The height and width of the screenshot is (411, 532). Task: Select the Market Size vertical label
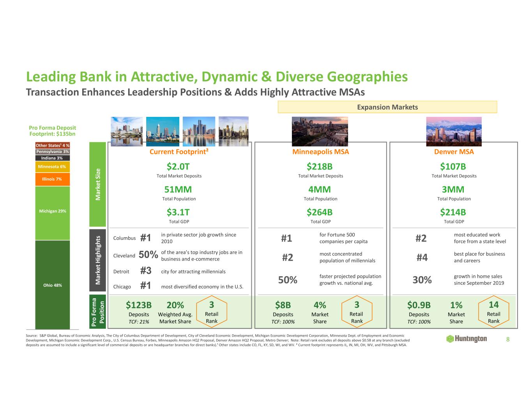point(97,184)
